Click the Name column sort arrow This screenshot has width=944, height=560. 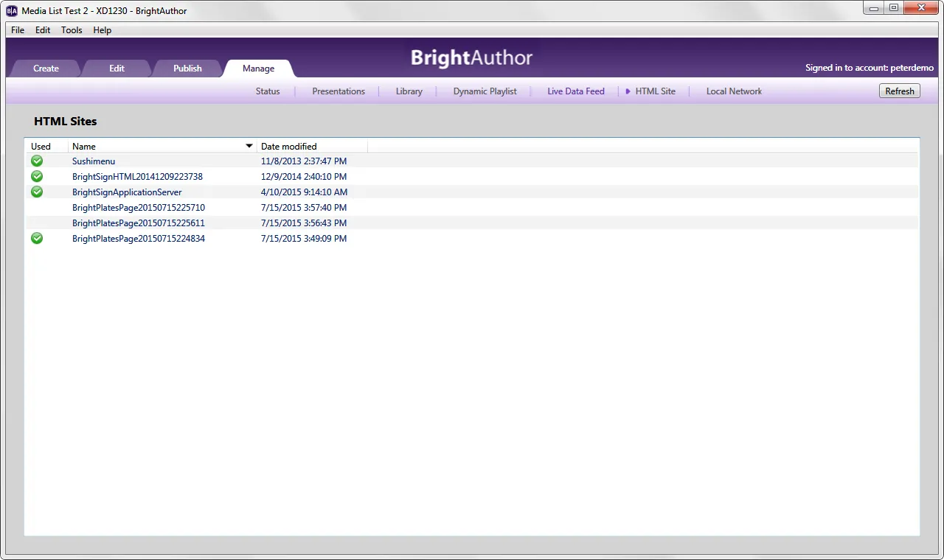(249, 146)
